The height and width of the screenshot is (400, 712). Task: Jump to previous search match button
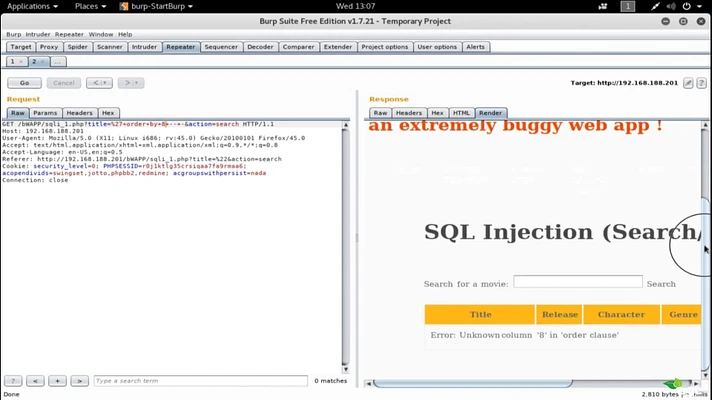[35, 380]
